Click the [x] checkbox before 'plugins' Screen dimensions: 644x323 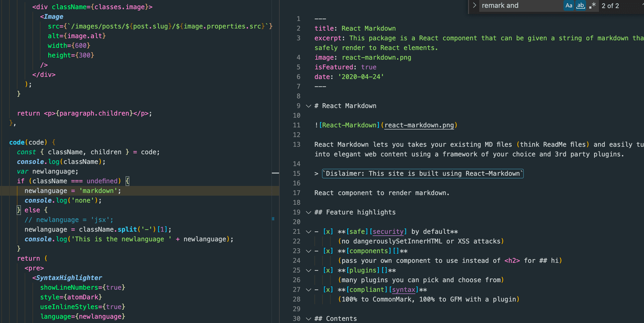328,270
